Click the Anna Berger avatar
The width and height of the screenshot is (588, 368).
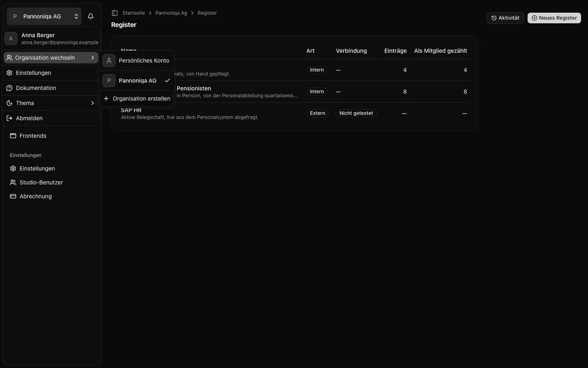coord(11,38)
